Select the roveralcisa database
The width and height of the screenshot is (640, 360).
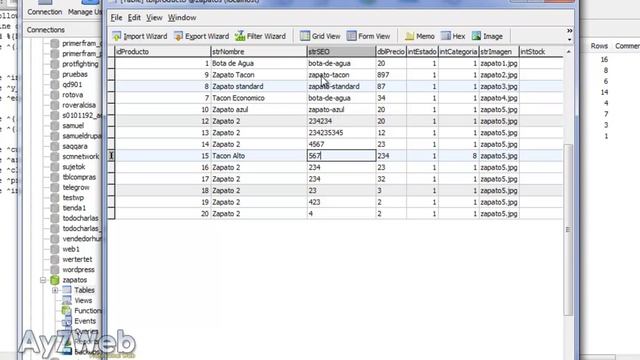click(x=79, y=105)
